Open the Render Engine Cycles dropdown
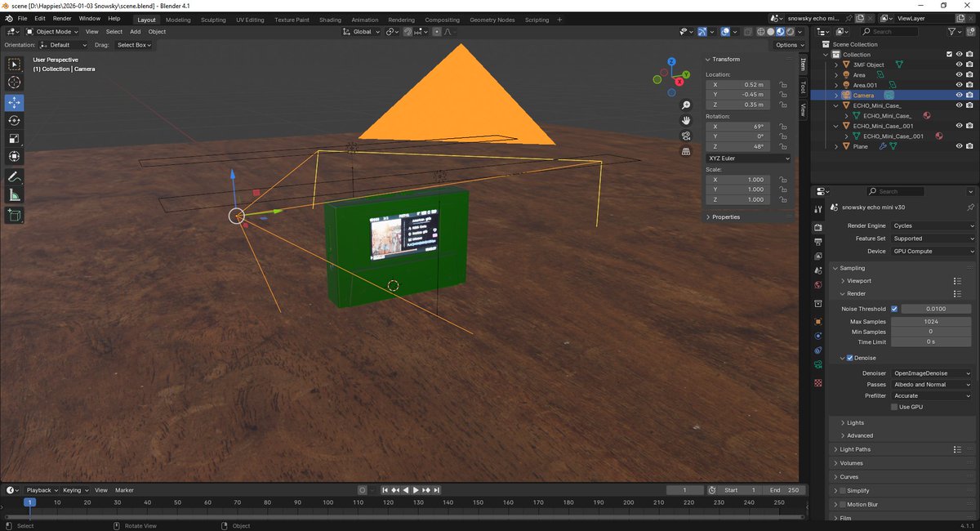980x531 pixels. click(933, 225)
